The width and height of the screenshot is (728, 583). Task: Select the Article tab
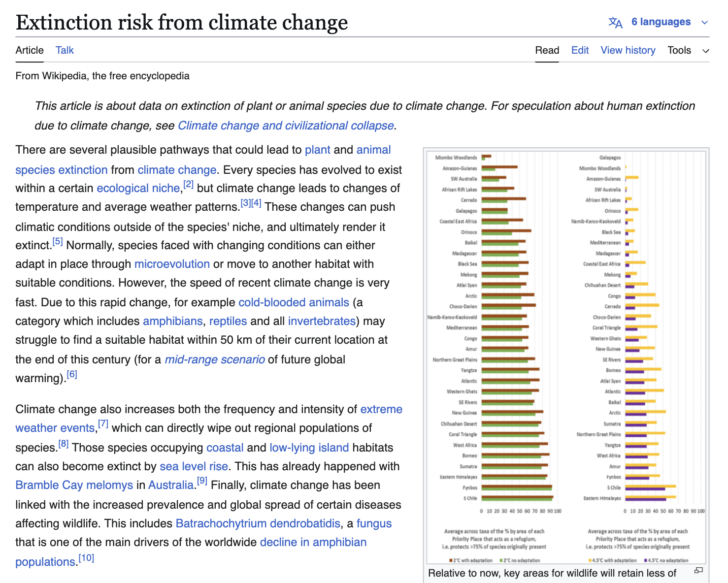(30, 50)
